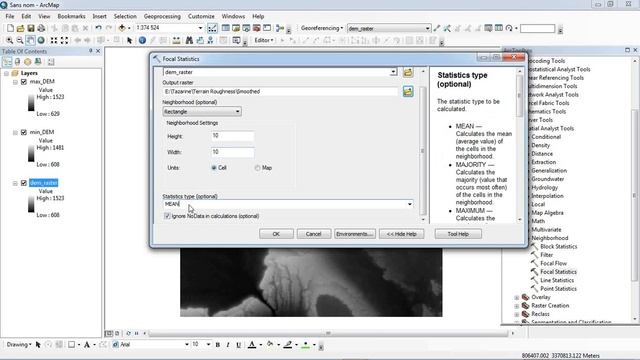Select the Cell units radio button
Image resolution: width=640 pixels, height=360 pixels.
click(x=214, y=168)
